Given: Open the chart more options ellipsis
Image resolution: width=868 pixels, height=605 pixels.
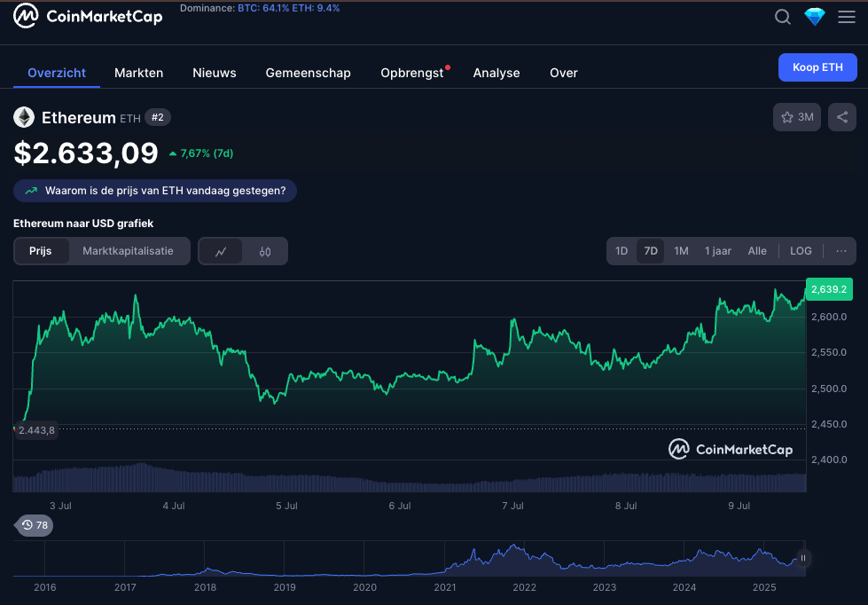Looking at the screenshot, I should click(841, 251).
